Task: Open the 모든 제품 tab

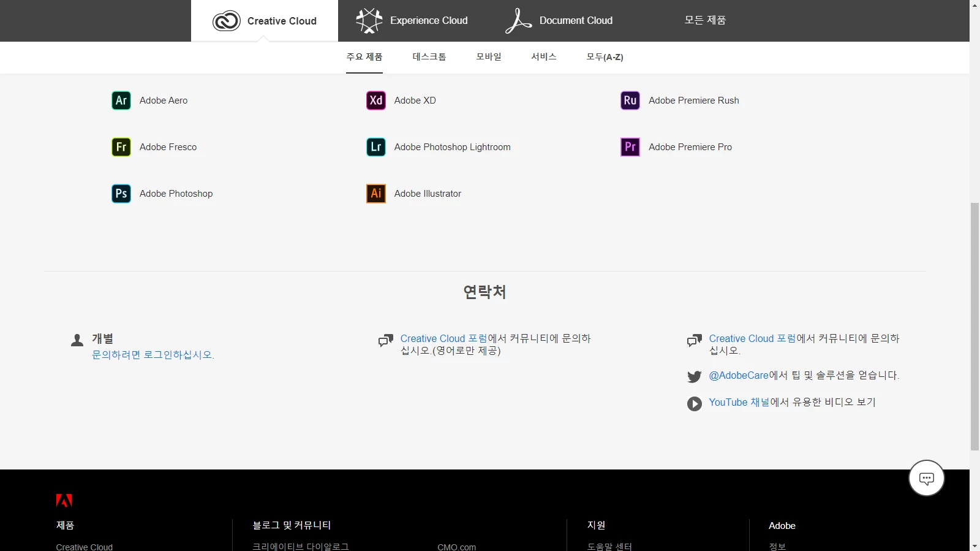Action: point(705,20)
